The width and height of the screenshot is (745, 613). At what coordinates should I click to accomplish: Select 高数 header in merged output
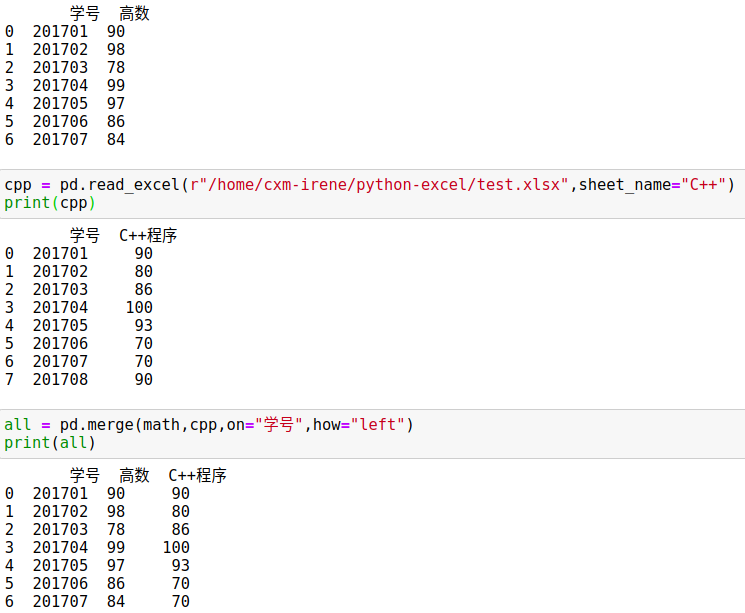134,475
